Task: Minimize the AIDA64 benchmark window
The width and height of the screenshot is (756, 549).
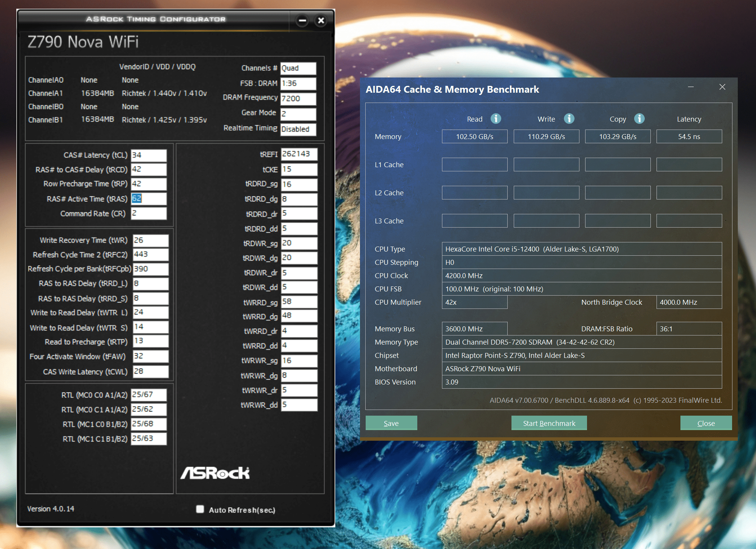Action: pyautogui.click(x=691, y=87)
